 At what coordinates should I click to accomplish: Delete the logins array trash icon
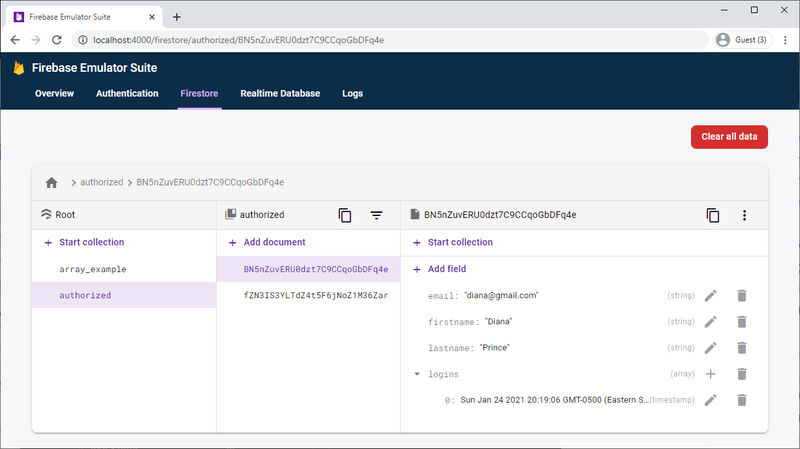pos(742,374)
